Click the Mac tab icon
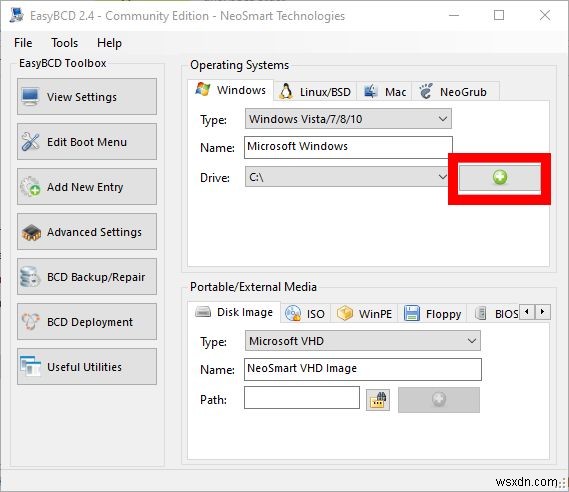This screenshot has height=492, width=569. click(371, 91)
